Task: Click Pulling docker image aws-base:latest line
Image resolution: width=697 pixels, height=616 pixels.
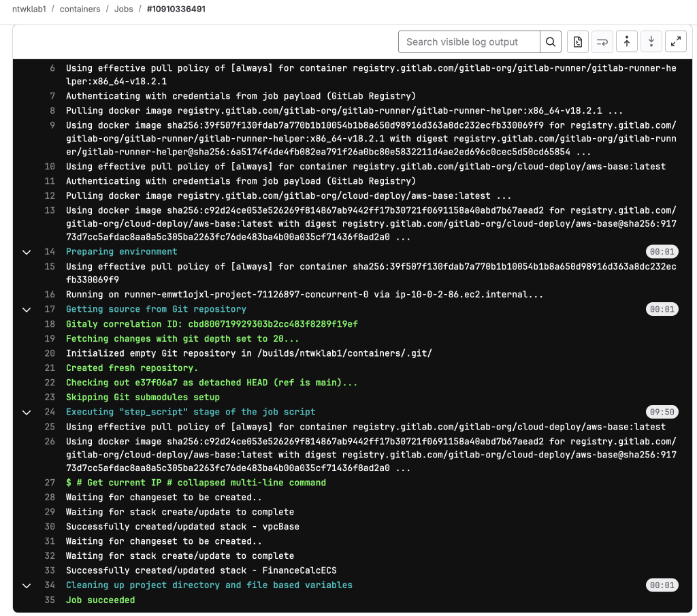Action: click(289, 195)
